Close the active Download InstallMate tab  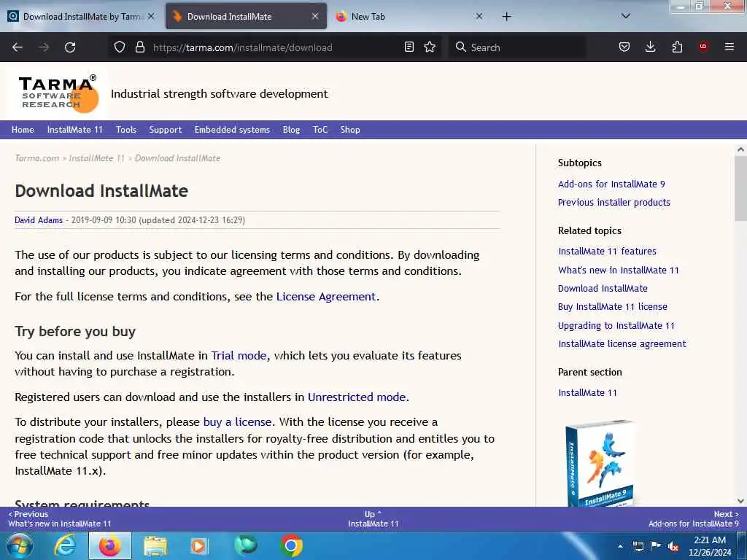[x=315, y=16]
